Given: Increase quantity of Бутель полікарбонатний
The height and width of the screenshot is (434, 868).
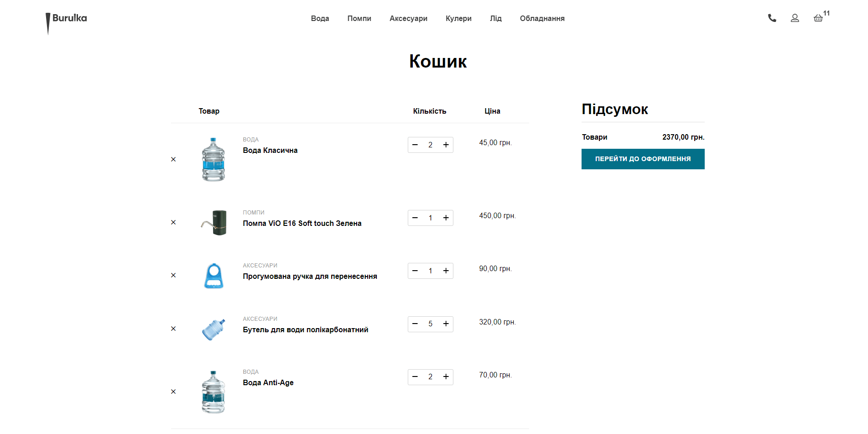Looking at the screenshot, I should 446,324.
